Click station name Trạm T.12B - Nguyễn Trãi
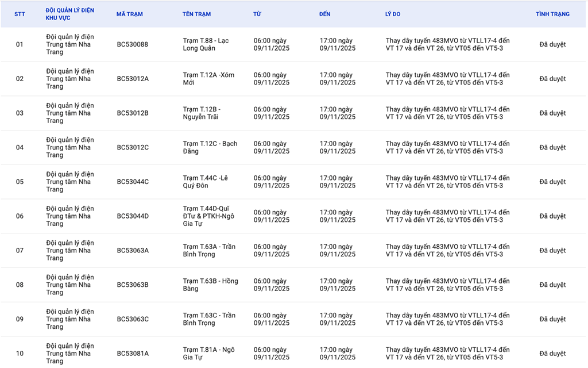The width and height of the screenshot is (588, 368). 202,113
